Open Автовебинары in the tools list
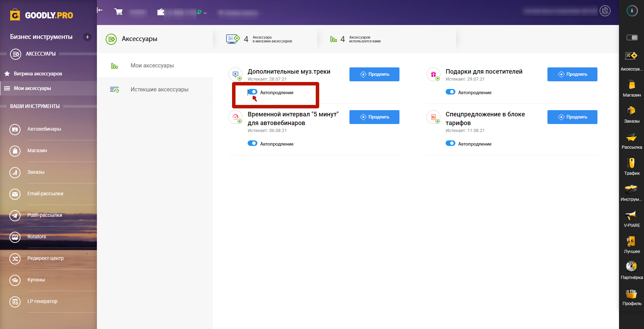Image resolution: width=644 pixels, height=329 pixels. tap(44, 129)
